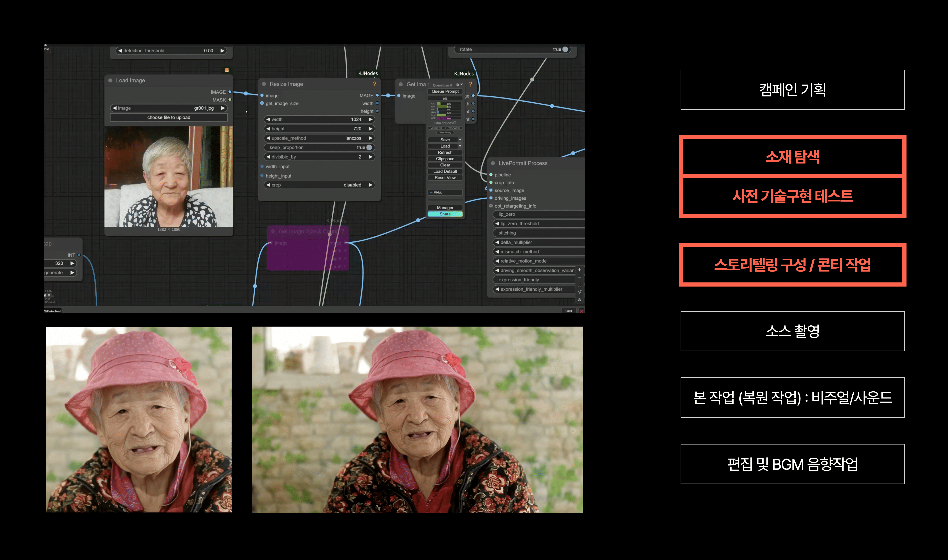Image resolution: width=948 pixels, height=560 pixels.
Task: Click the IMAGE output dot on Load Image
Action: (x=230, y=92)
